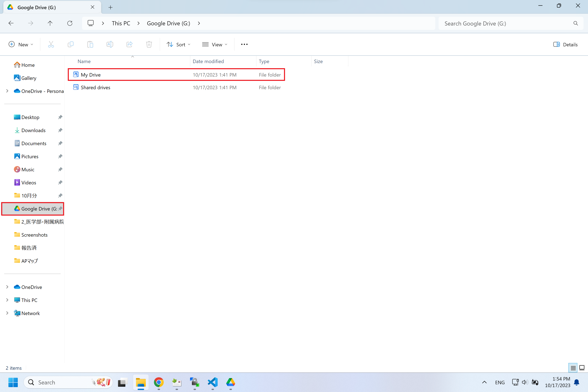Select the Shared drives folder
The image size is (588, 392).
click(176, 88)
